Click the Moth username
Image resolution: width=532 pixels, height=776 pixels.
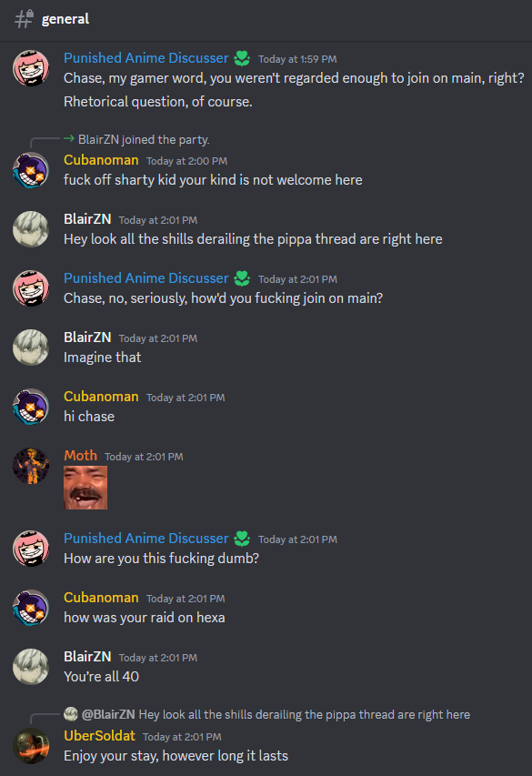click(x=80, y=455)
